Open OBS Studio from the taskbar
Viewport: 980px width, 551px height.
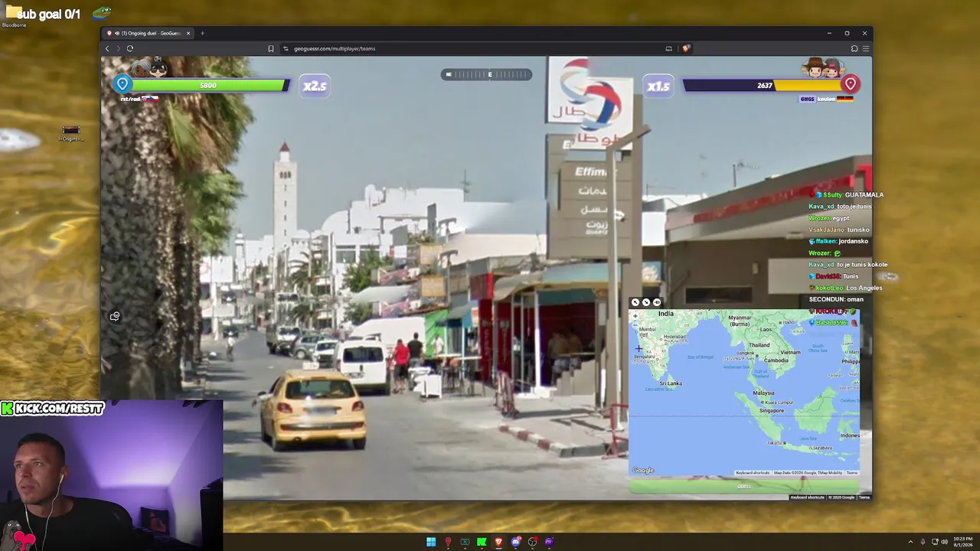click(532, 542)
